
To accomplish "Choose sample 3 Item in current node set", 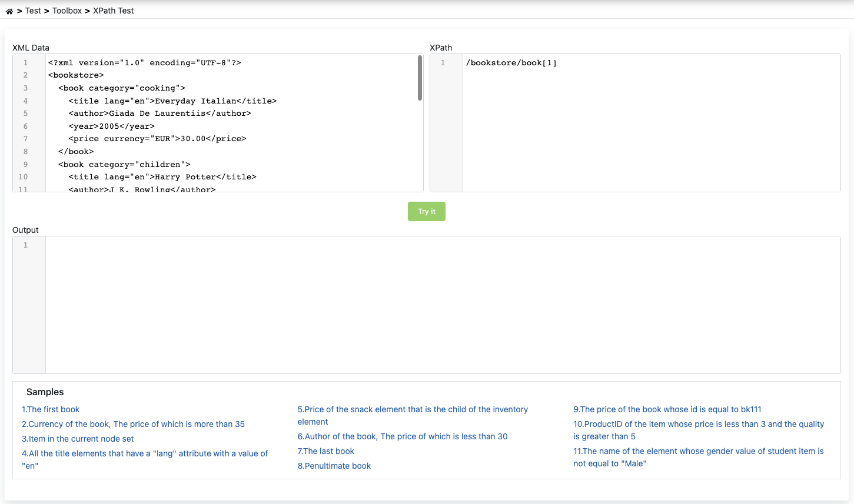I will pos(78,439).
